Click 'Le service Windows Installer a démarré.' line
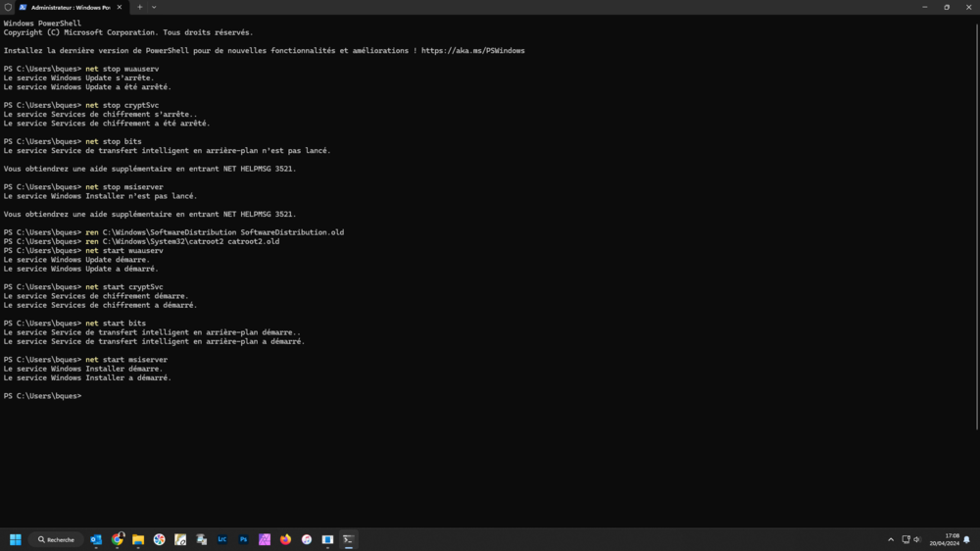Viewport: 980px width, 551px height. (x=87, y=377)
